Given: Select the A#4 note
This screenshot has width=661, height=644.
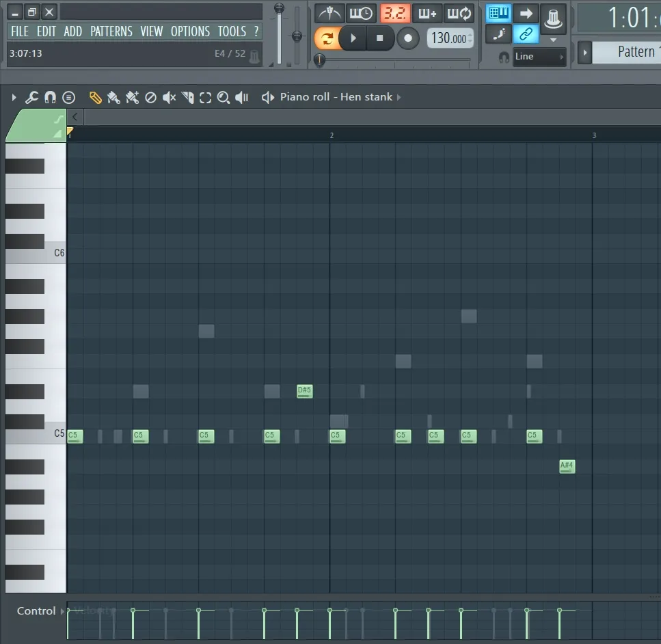Looking at the screenshot, I should (567, 466).
